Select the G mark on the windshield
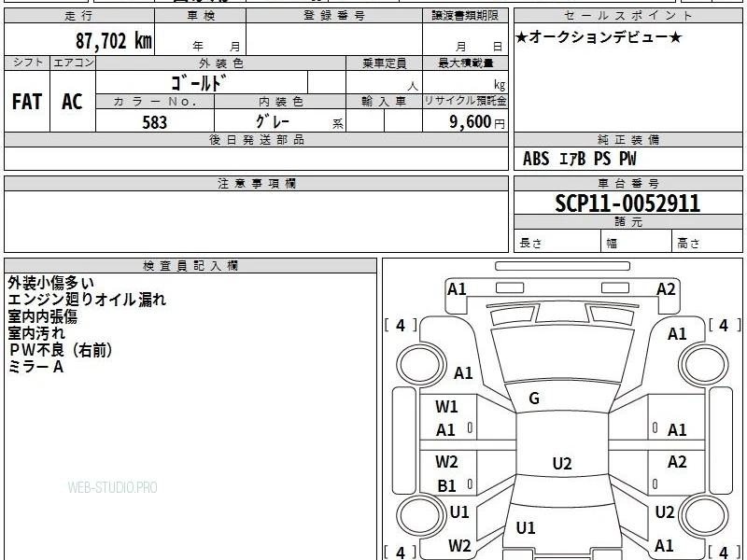This screenshot has width=747, height=560. point(534,399)
